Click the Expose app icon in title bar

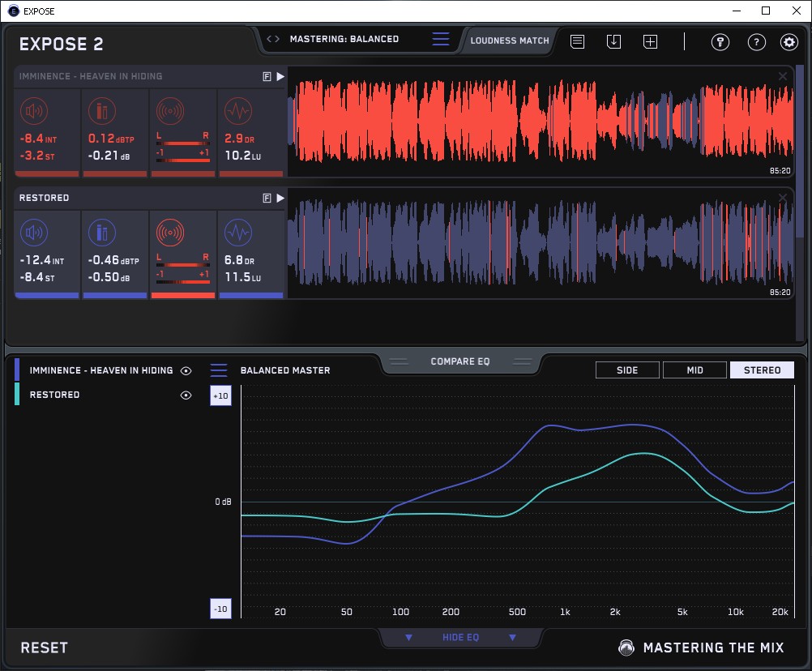(14, 11)
